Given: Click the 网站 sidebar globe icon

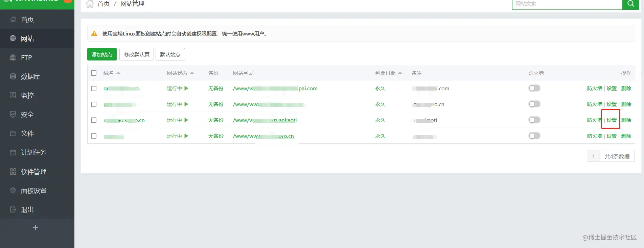Looking at the screenshot, I should 13,39.
